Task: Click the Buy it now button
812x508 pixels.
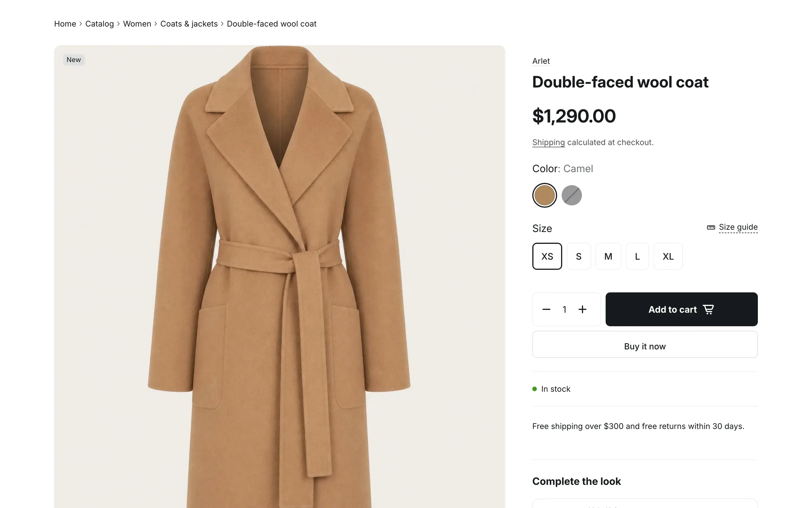Action: (645, 344)
